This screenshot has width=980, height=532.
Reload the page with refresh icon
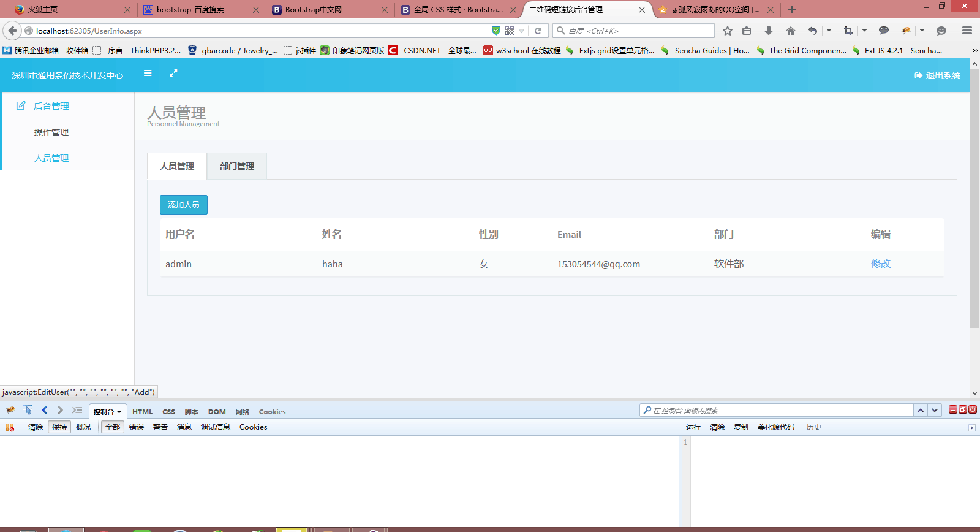(538, 31)
